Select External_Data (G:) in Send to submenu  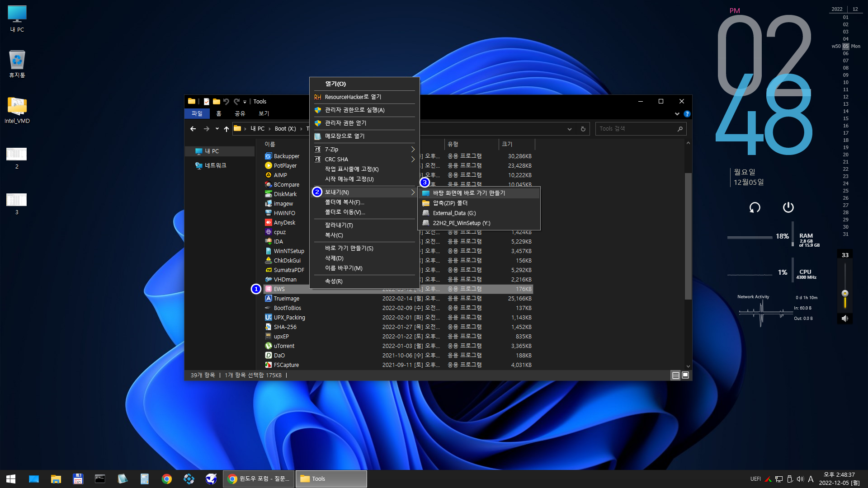[x=479, y=213]
